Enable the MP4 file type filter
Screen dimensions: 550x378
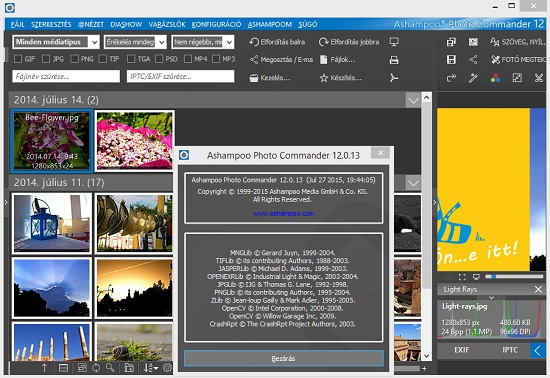coord(188,59)
